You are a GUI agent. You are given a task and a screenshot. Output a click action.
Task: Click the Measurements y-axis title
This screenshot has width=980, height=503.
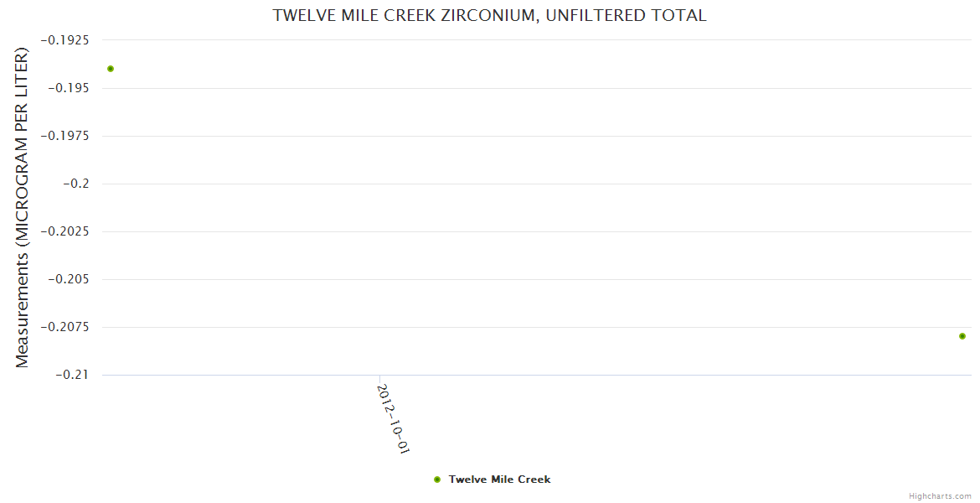[x=23, y=208]
